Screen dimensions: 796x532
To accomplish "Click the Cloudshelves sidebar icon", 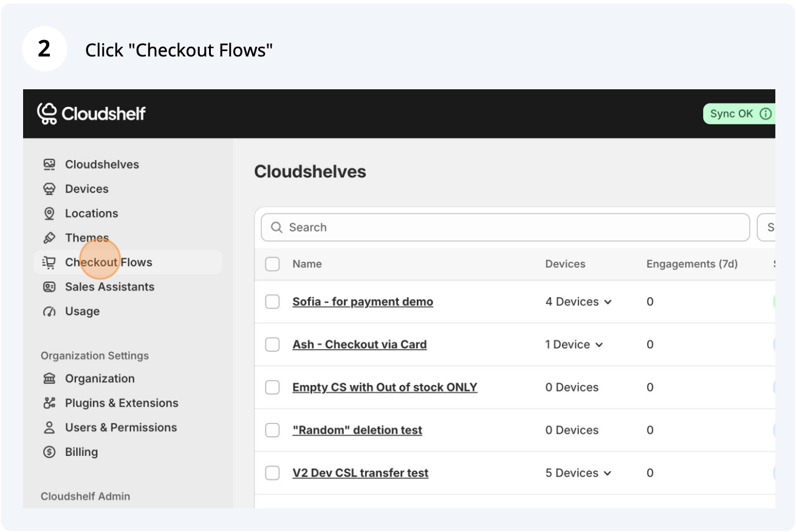I will pyautogui.click(x=49, y=165).
